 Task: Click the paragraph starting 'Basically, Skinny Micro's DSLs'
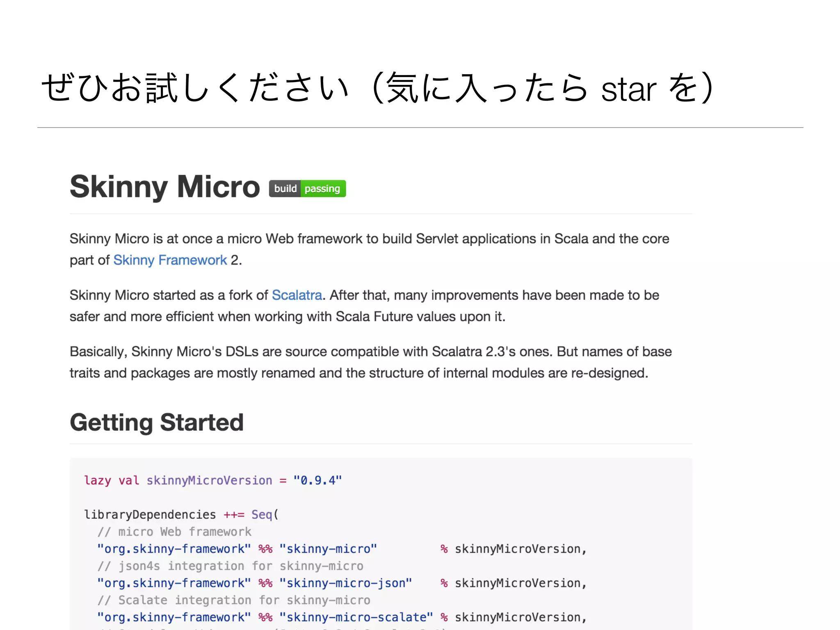coord(370,362)
